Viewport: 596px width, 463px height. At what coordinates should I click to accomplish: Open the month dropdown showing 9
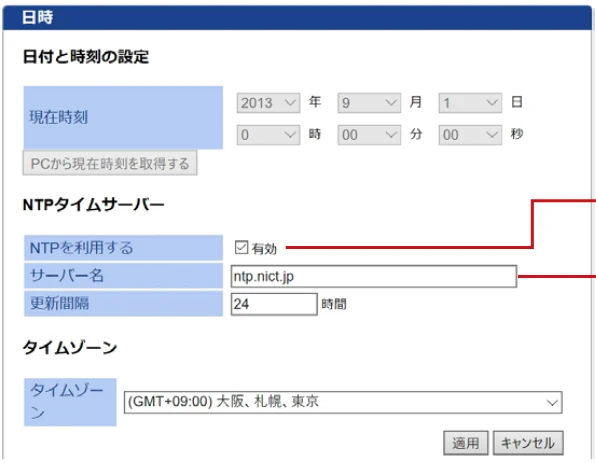point(369,103)
